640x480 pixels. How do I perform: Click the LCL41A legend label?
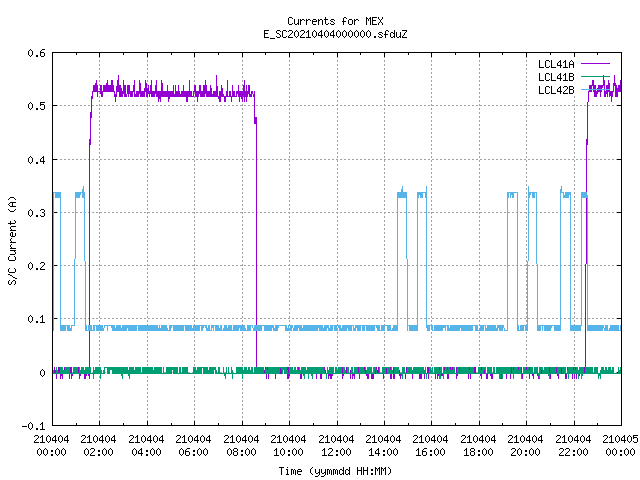pyautogui.click(x=556, y=64)
